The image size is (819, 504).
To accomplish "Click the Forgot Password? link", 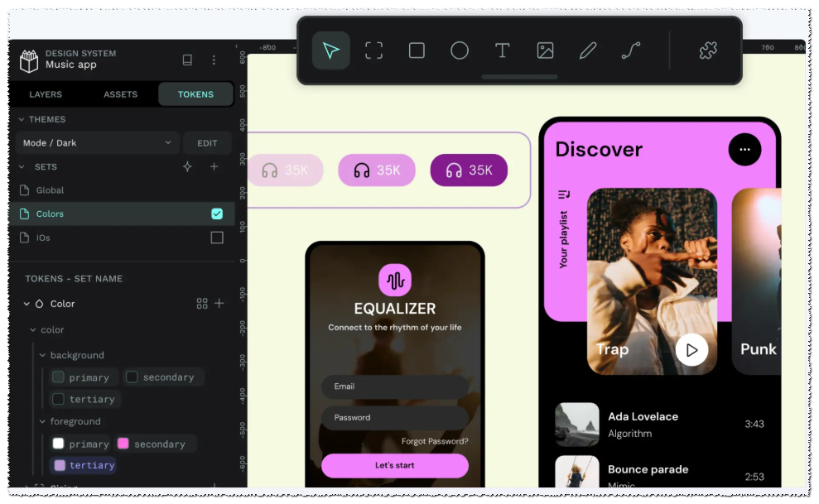I will [435, 441].
